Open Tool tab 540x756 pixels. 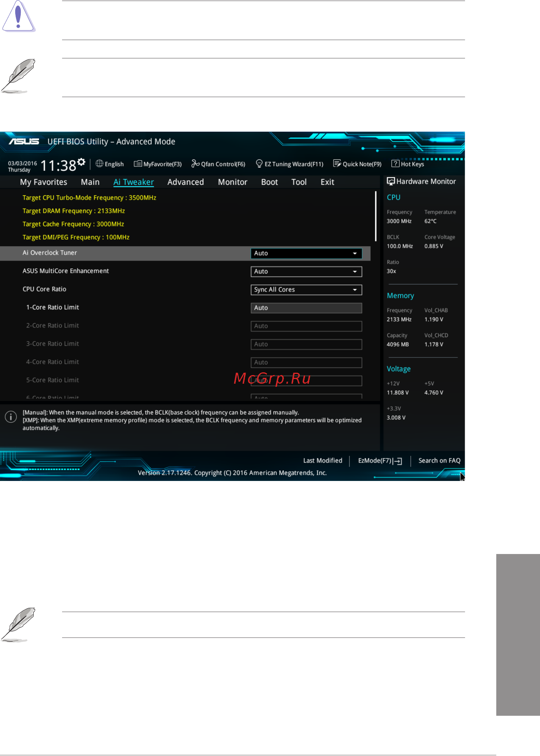point(299,182)
